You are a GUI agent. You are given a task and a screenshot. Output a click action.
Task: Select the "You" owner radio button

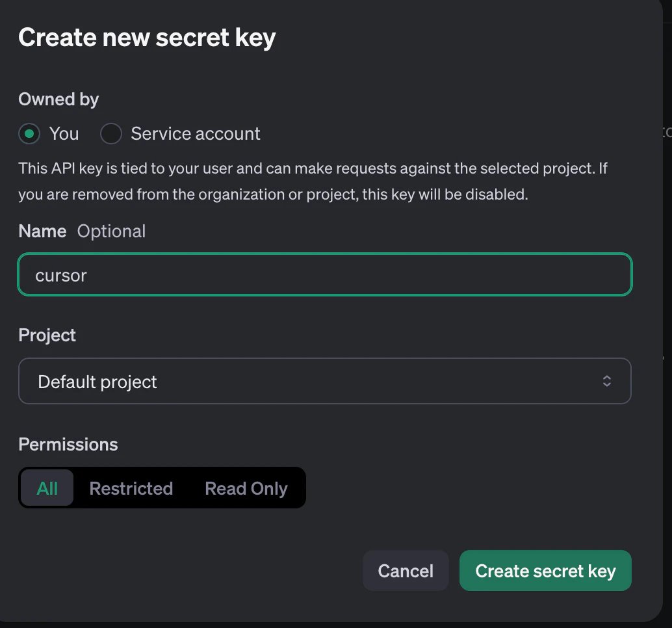point(29,134)
